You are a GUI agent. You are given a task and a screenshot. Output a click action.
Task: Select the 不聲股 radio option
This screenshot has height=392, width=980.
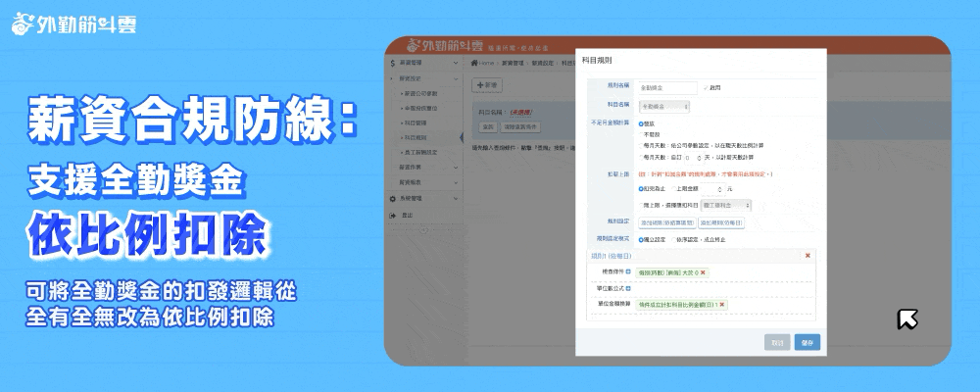tap(640, 133)
